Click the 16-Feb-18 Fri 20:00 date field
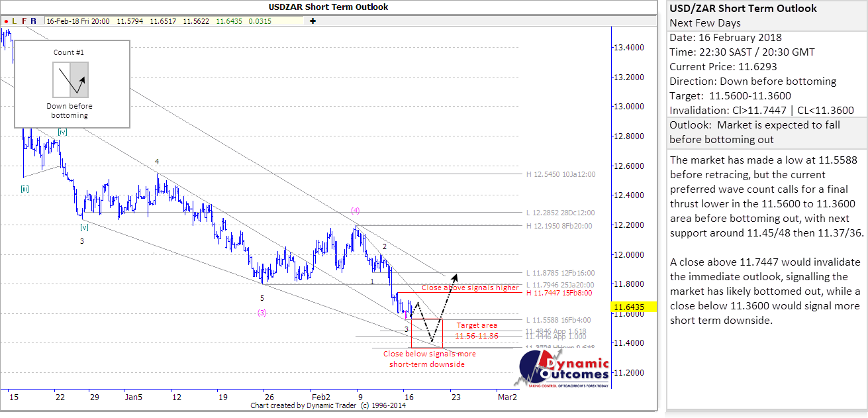Viewport: 868px width, 418px height. pos(78,21)
